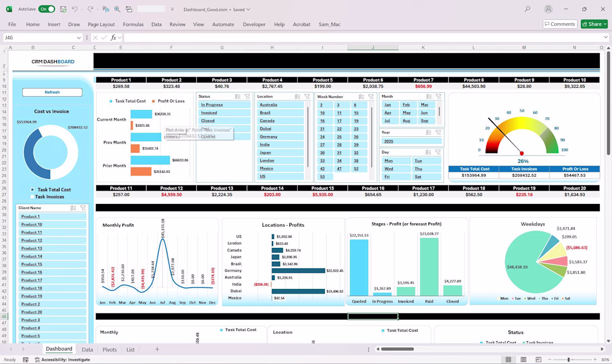Open the user account profile icon
The image size is (612, 364).
548,9
